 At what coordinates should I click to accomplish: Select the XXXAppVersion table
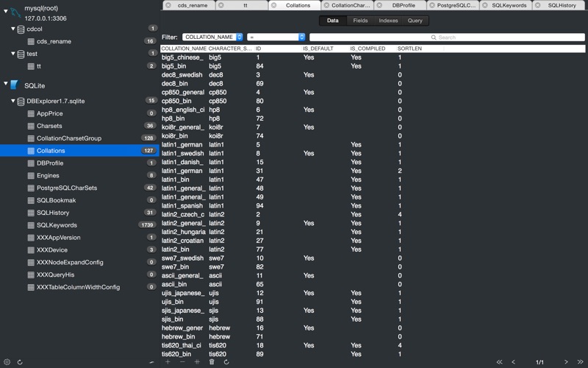click(x=79, y=237)
